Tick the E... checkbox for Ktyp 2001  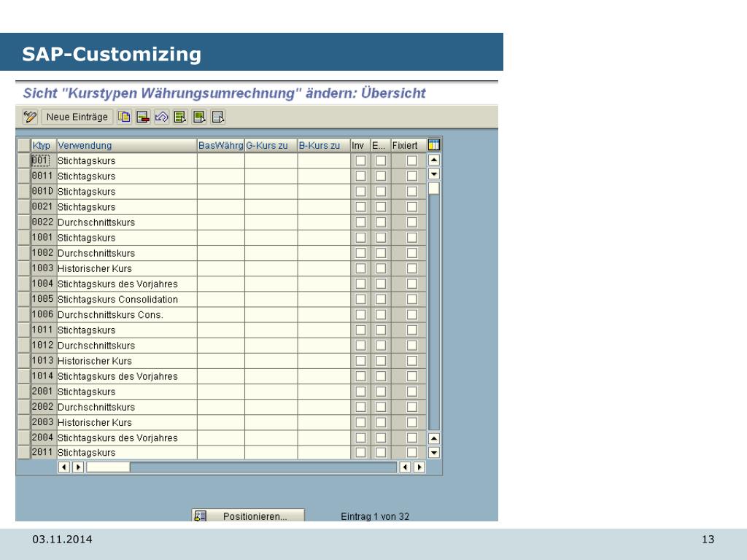click(381, 392)
